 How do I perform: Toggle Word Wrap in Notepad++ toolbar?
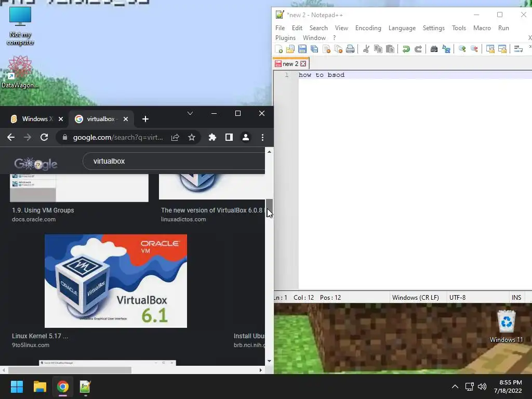click(518, 49)
